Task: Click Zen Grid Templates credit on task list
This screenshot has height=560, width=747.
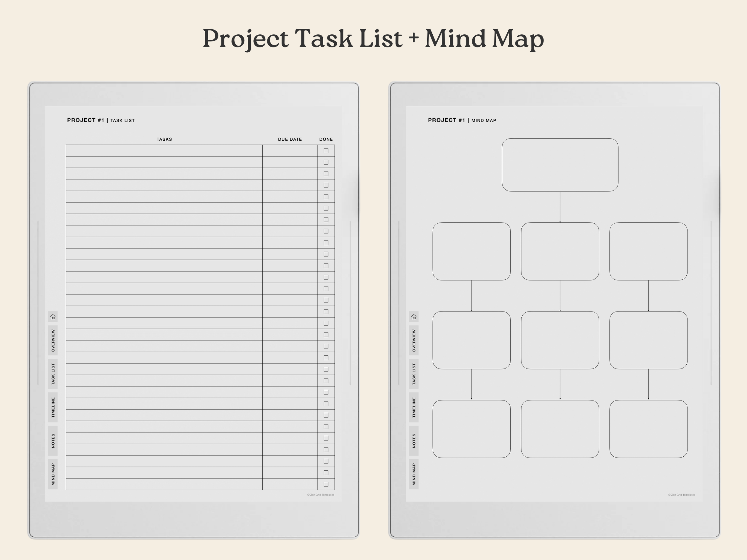Action: [321, 495]
